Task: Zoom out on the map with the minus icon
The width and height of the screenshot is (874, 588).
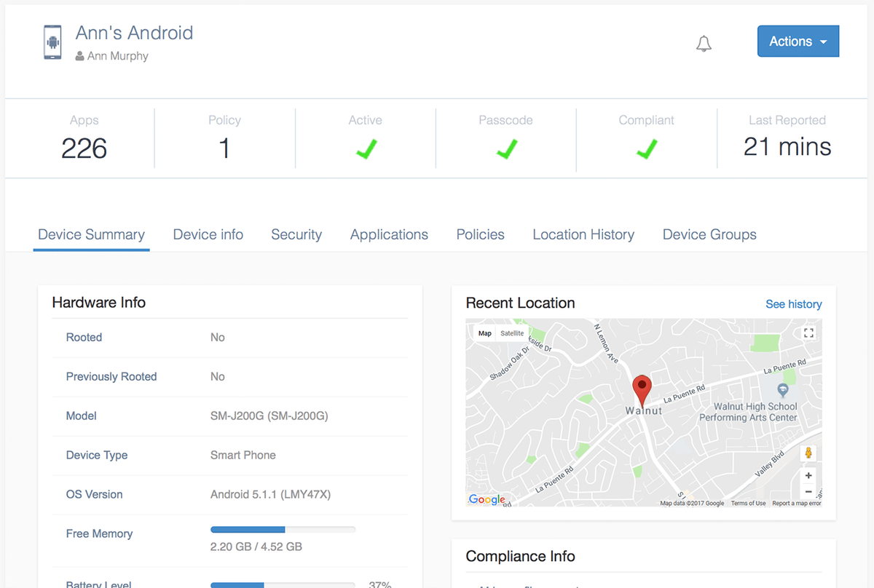Action: pos(808,492)
